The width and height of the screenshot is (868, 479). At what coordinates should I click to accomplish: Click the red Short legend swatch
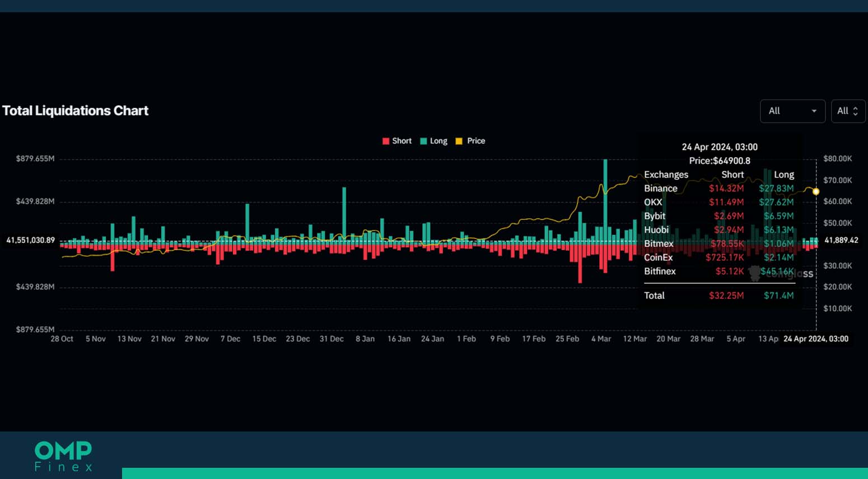pos(386,141)
